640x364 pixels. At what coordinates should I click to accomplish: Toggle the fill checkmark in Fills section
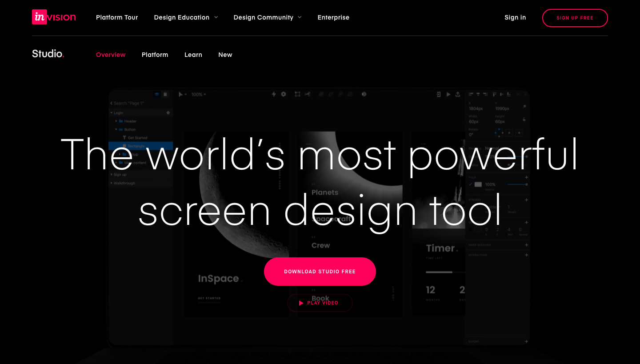pyautogui.click(x=471, y=184)
